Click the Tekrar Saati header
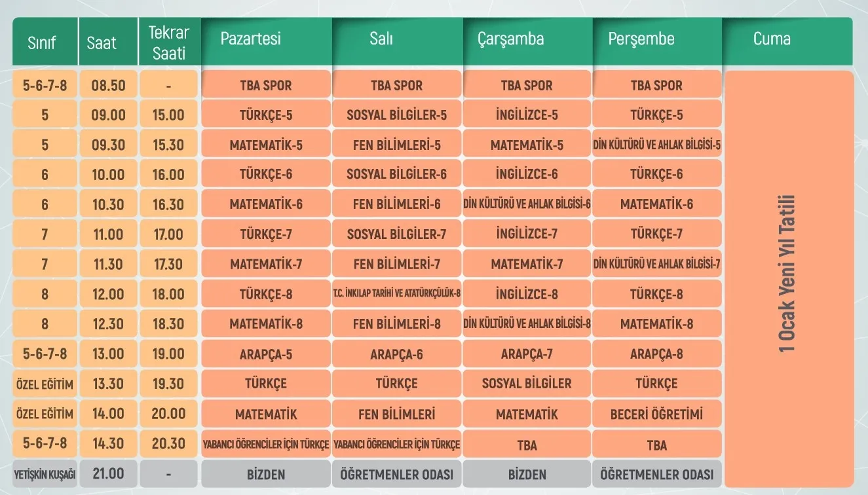This screenshot has width=868, height=495. click(x=168, y=43)
